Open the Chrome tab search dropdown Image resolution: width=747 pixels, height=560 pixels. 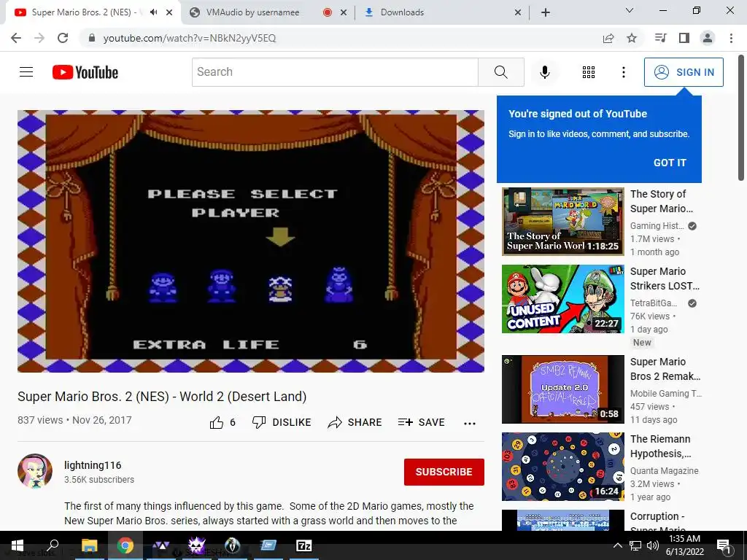click(x=630, y=10)
